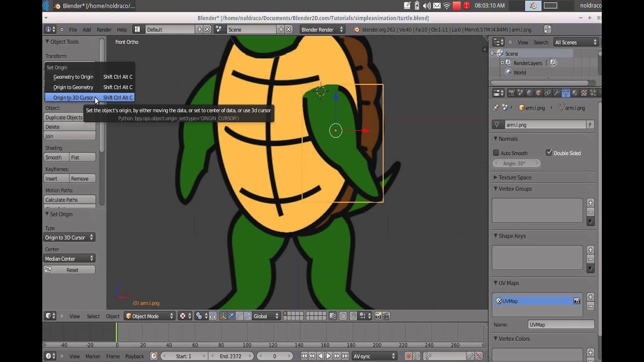Open the File menu
This screenshot has width=644, height=362.
point(73,30)
